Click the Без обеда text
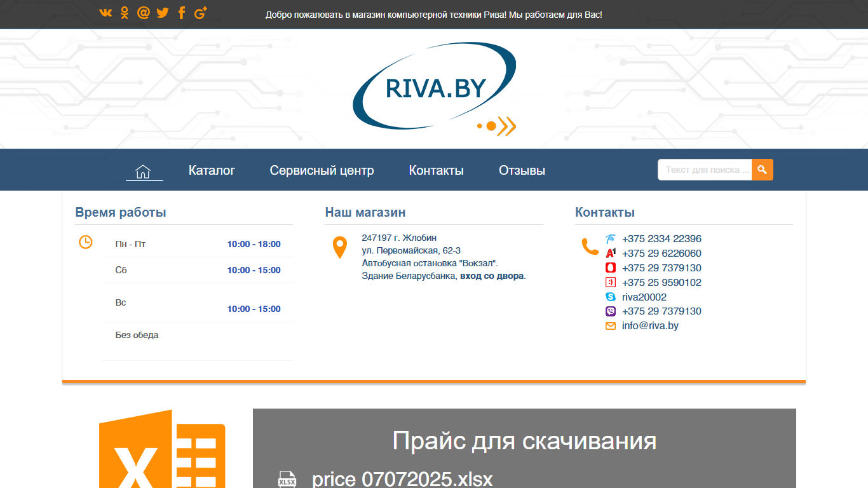 coord(137,335)
